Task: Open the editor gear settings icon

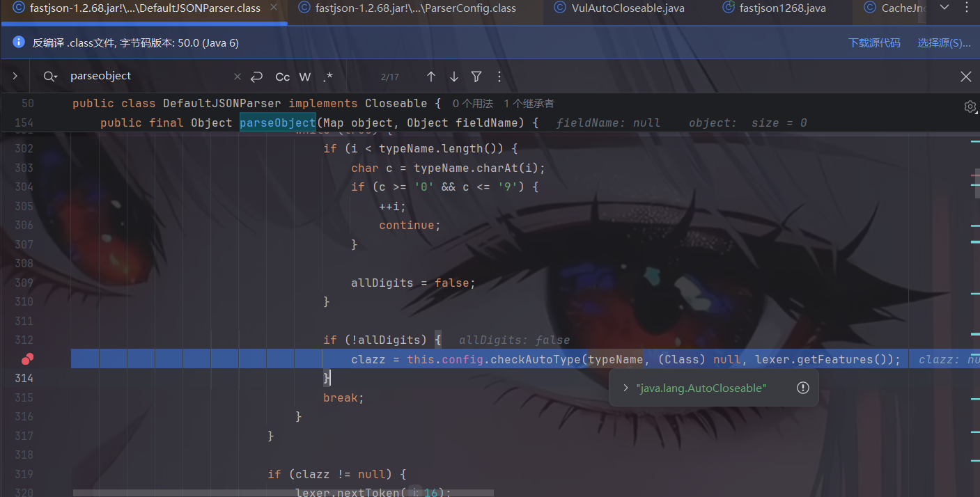Action: 970,106
